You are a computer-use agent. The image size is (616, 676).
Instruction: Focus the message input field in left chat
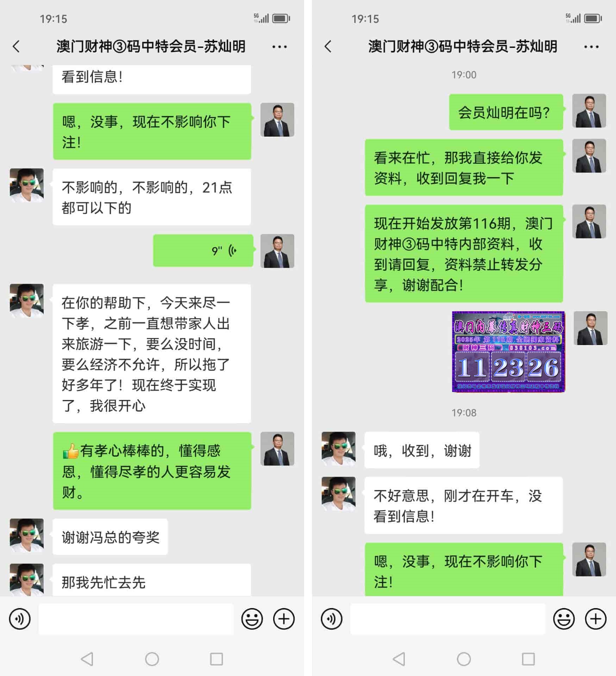[x=136, y=619]
